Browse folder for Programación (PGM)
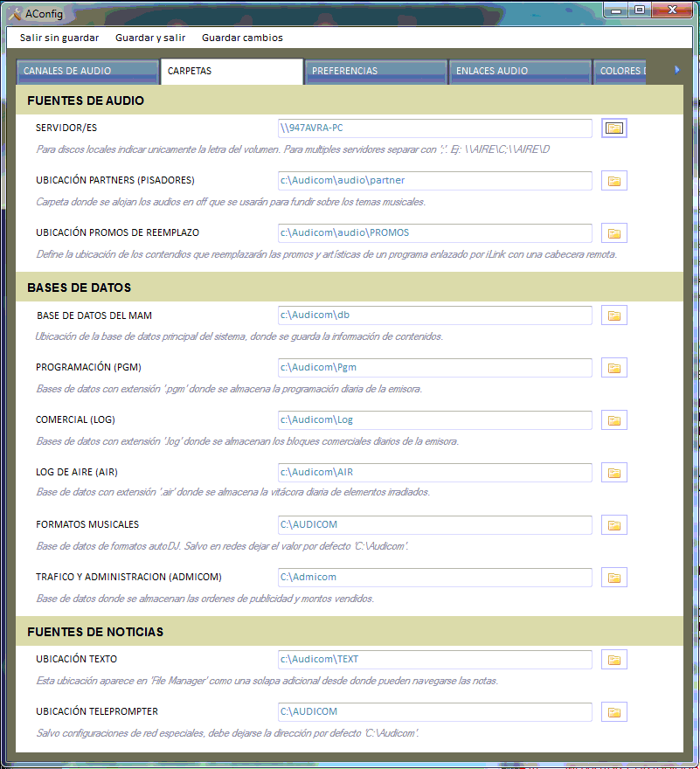The height and width of the screenshot is (769, 700). click(x=613, y=368)
